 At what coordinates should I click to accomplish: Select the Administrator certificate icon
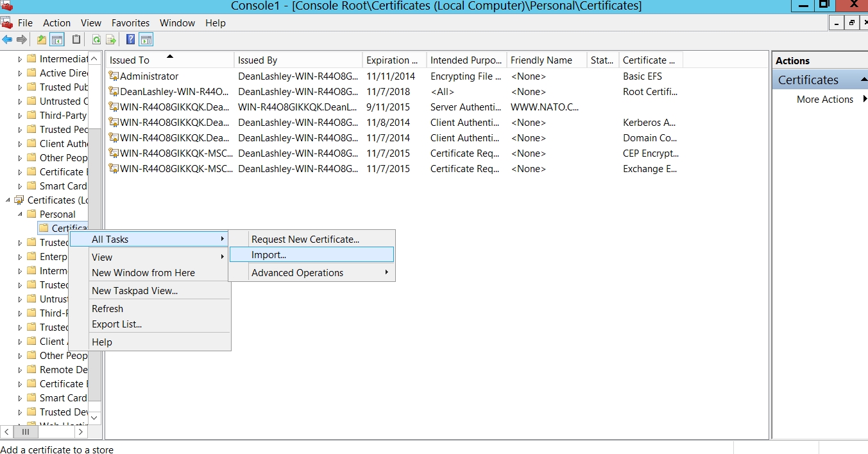pos(114,76)
